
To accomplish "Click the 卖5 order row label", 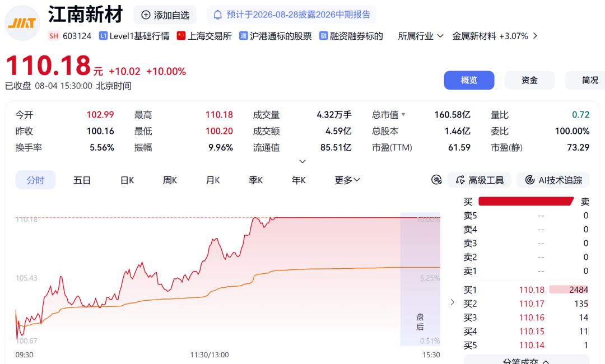I will (470, 216).
